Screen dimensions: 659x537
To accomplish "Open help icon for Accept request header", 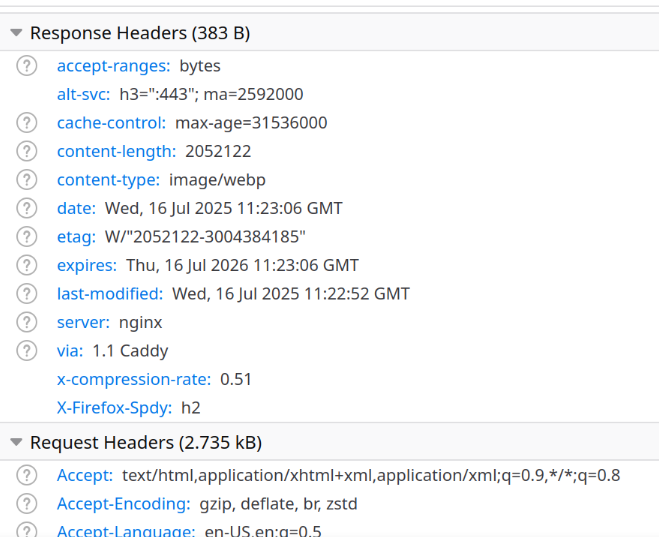I will coord(26,475).
